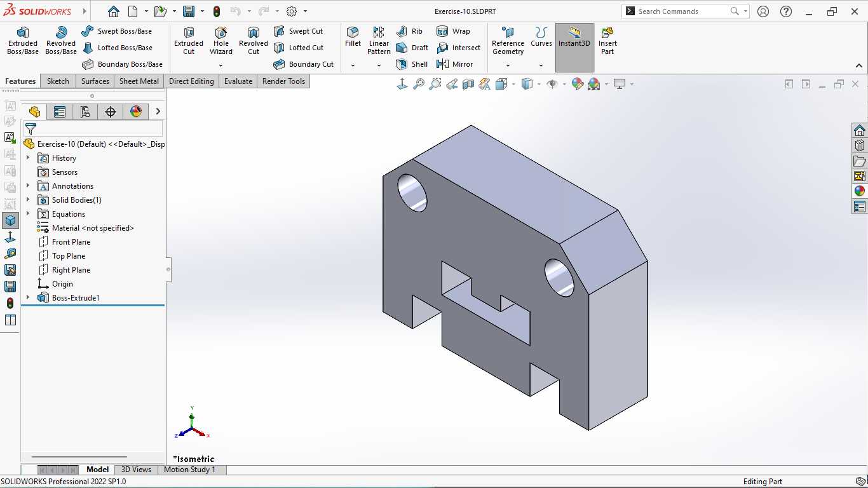Activate the Shell tool
The width and height of the screenshot is (868, 488).
coord(412,64)
